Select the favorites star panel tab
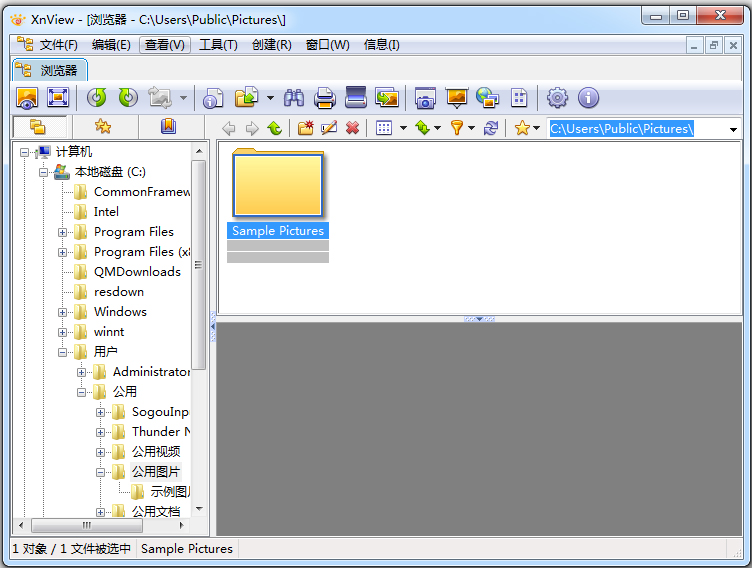This screenshot has width=752, height=568. coord(103,127)
